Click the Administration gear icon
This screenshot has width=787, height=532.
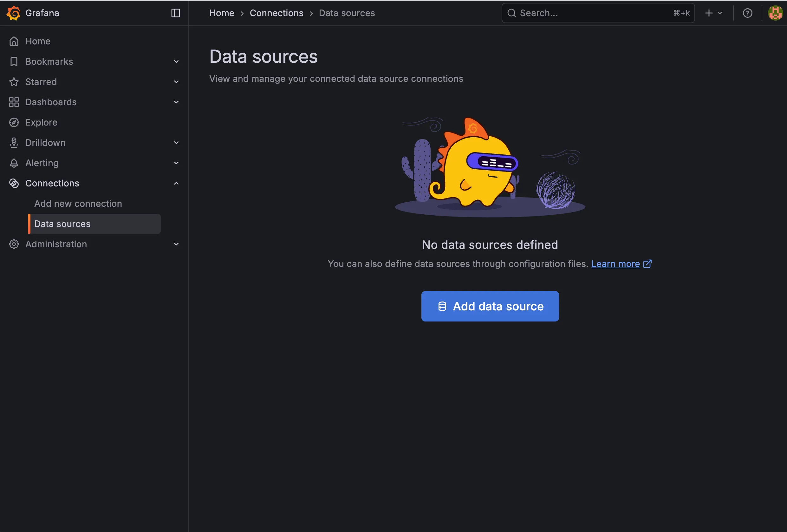(14, 244)
